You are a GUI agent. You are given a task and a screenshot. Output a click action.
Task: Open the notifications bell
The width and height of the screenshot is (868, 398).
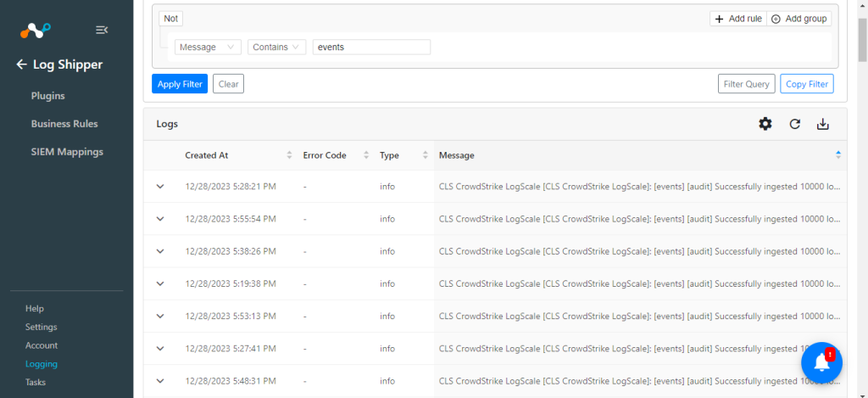(822, 362)
